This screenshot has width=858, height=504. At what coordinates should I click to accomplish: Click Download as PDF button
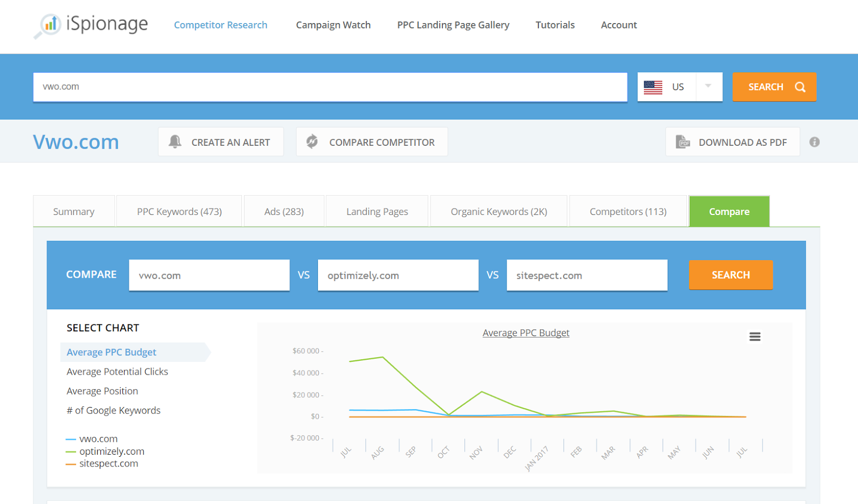[x=733, y=142]
